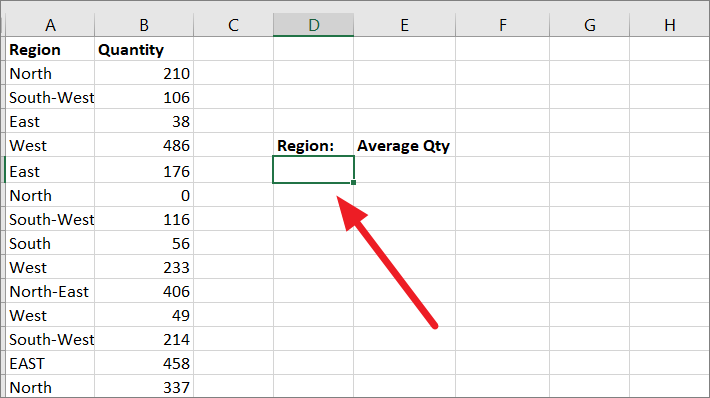Select column A header
This screenshot has height=398, width=710.
click(50, 25)
